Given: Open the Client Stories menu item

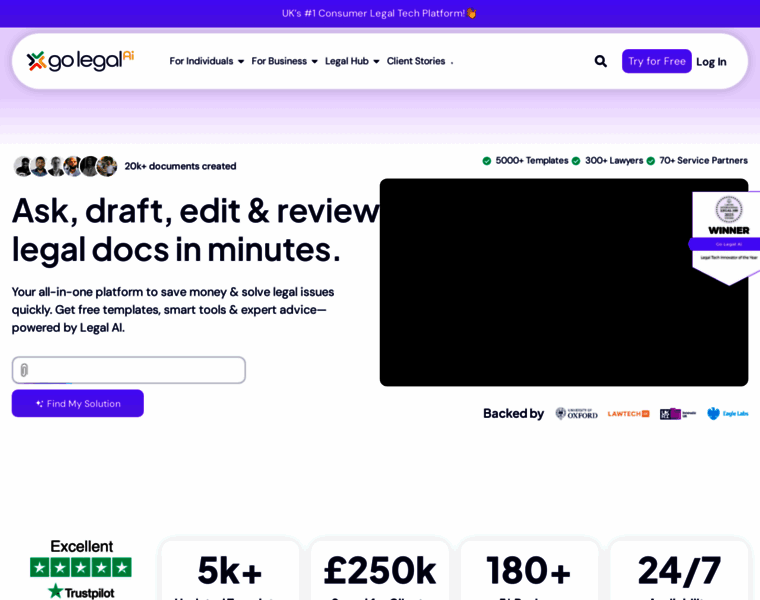Looking at the screenshot, I should pos(416,61).
